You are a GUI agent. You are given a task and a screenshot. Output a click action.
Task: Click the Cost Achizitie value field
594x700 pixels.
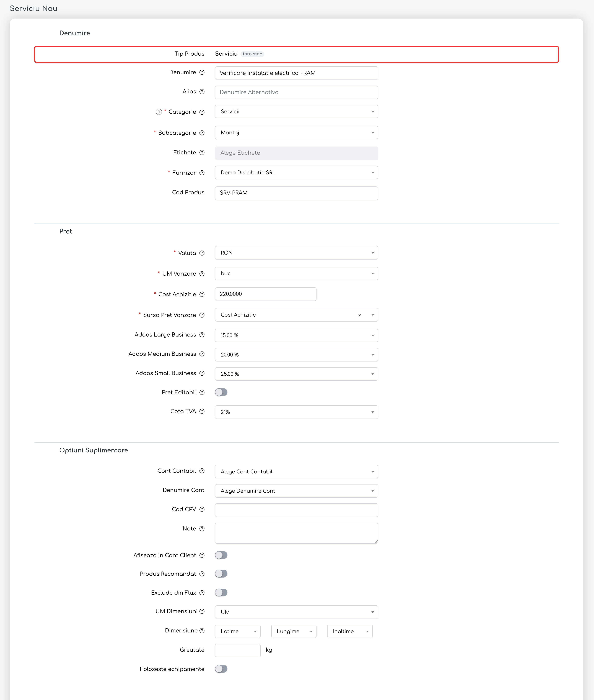266,294
